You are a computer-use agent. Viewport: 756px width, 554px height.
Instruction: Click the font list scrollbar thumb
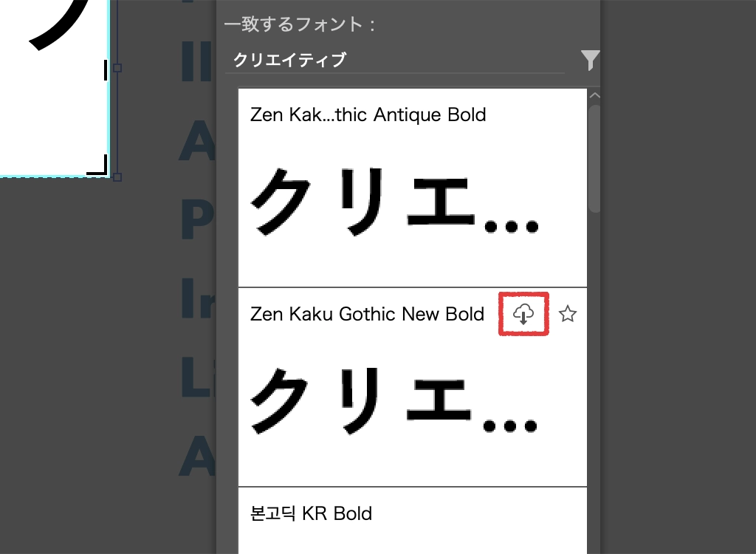click(x=594, y=159)
